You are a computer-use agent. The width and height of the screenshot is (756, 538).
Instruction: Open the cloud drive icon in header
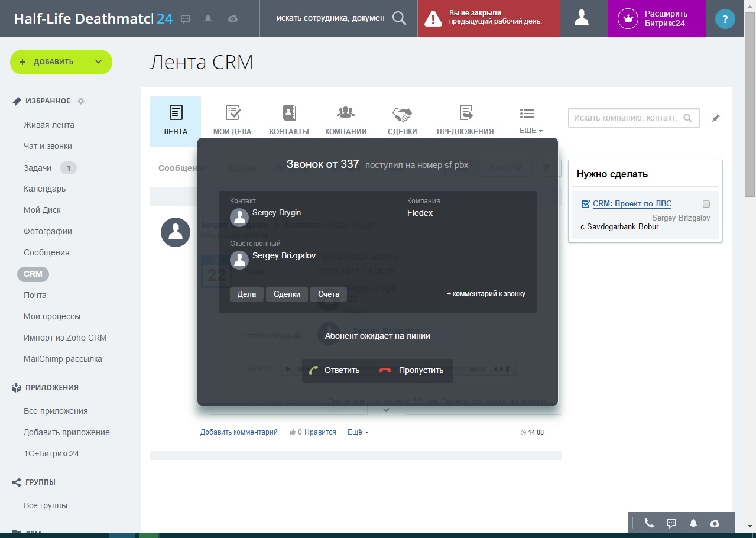pos(233,19)
